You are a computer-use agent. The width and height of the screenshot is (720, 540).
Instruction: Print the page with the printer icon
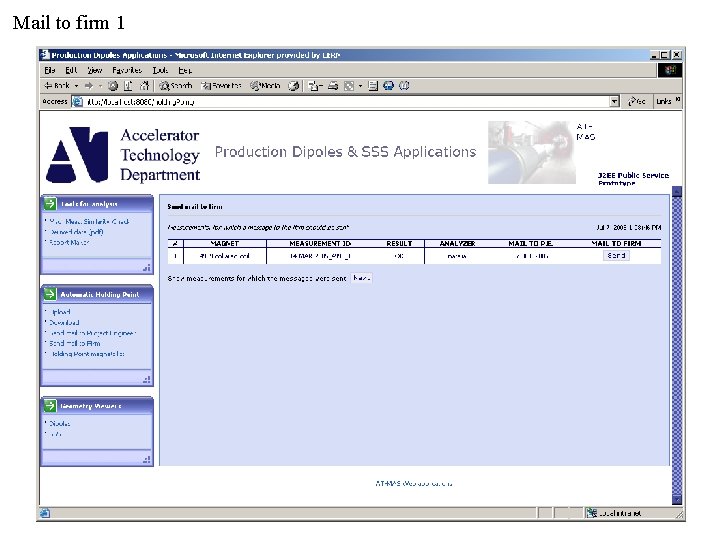coord(333,86)
